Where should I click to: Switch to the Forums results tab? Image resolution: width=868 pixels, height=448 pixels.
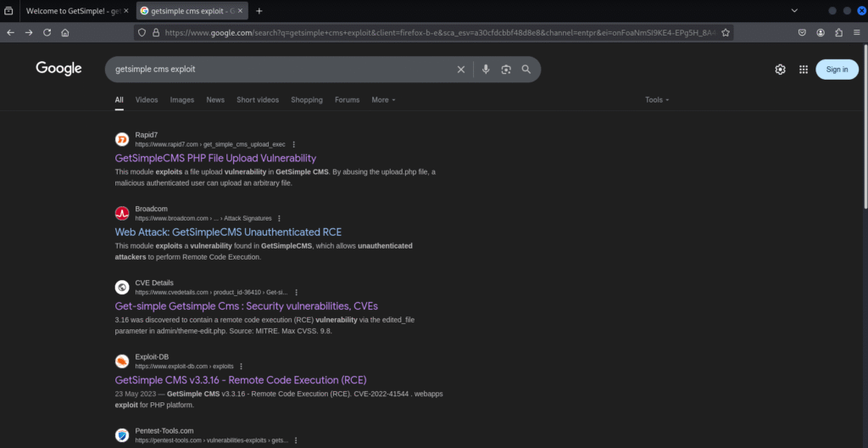[347, 100]
